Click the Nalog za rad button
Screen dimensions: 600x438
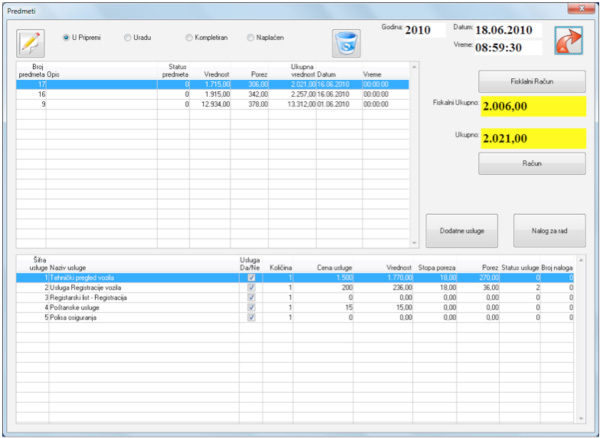549,230
